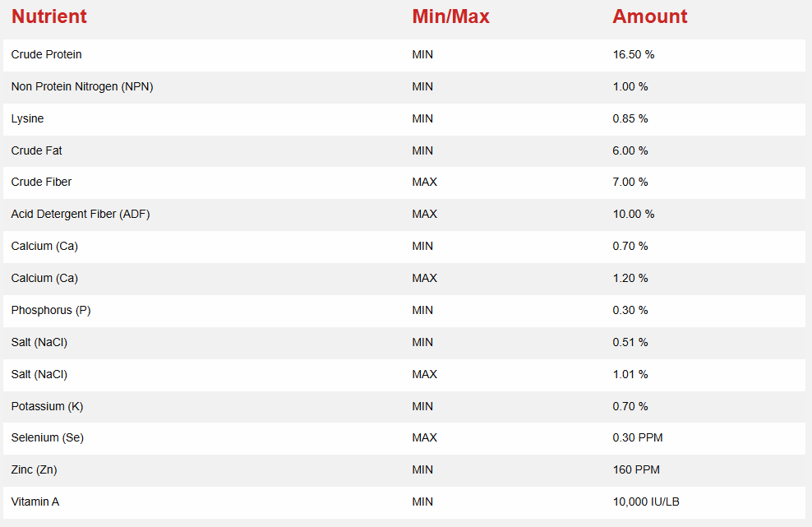Select the 10,000 IU/LB amount cell
Viewport: 812px width, 527px height.
(646, 502)
